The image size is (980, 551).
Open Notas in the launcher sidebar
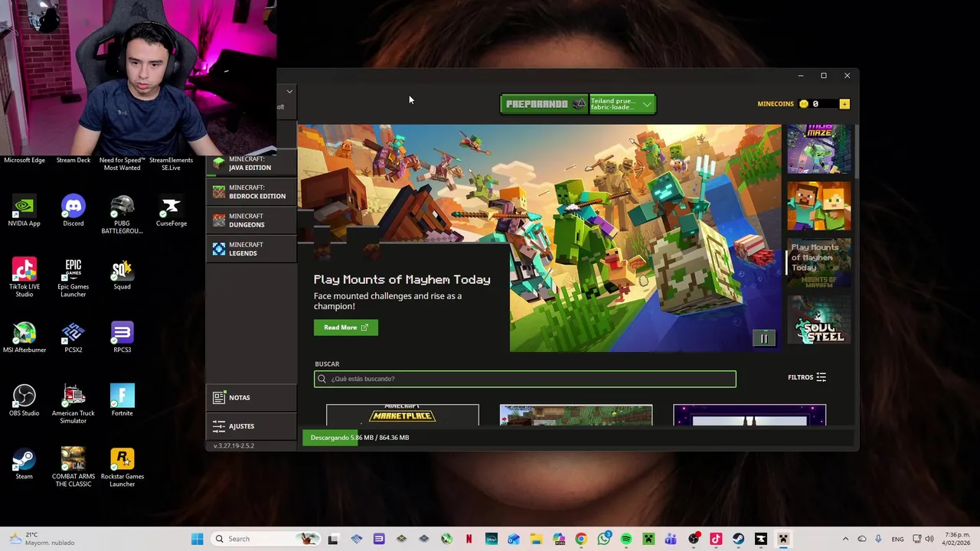(251, 397)
